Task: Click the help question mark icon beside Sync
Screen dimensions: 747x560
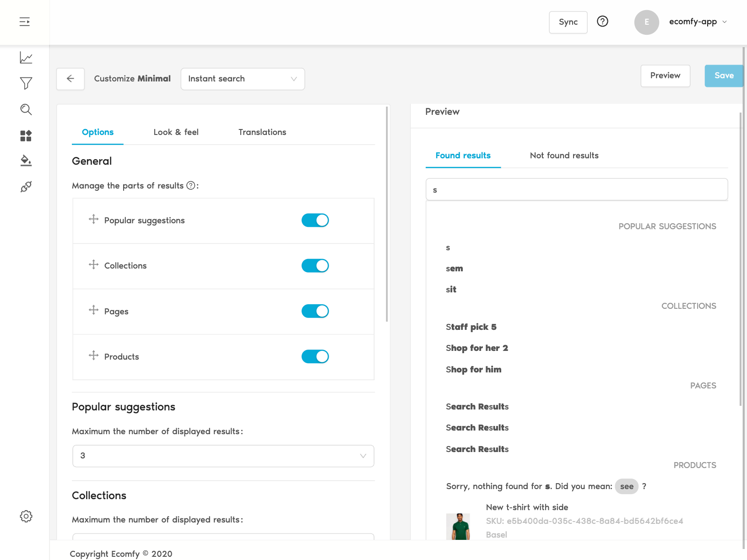Action: [x=602, y=22]
